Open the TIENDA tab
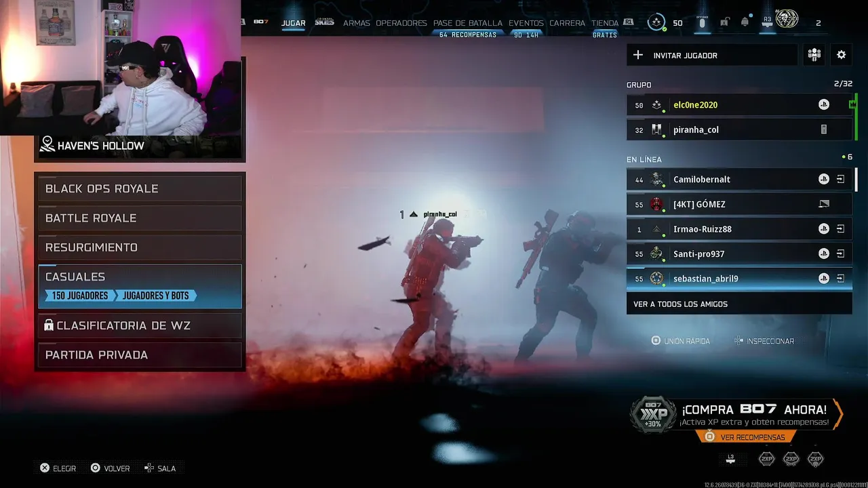The image size is (868, 488). pyautogui.click(x=605, y=23)
